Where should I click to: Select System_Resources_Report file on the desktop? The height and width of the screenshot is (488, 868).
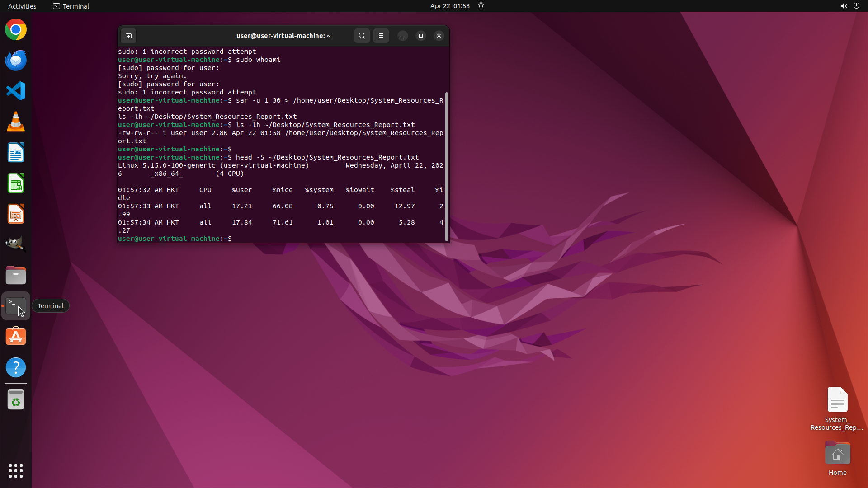837,400
